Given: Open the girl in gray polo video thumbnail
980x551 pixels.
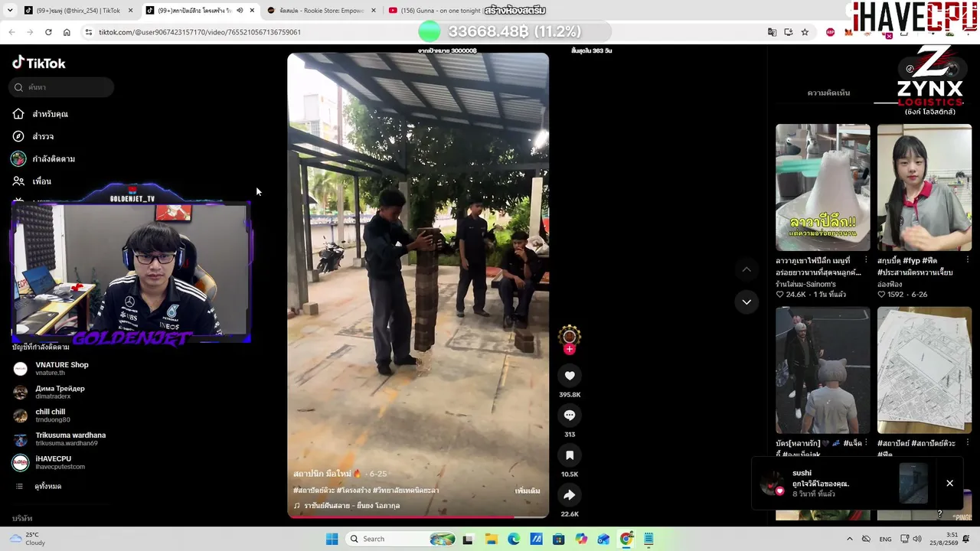Looking at the screenshot, I should point(924,187).
